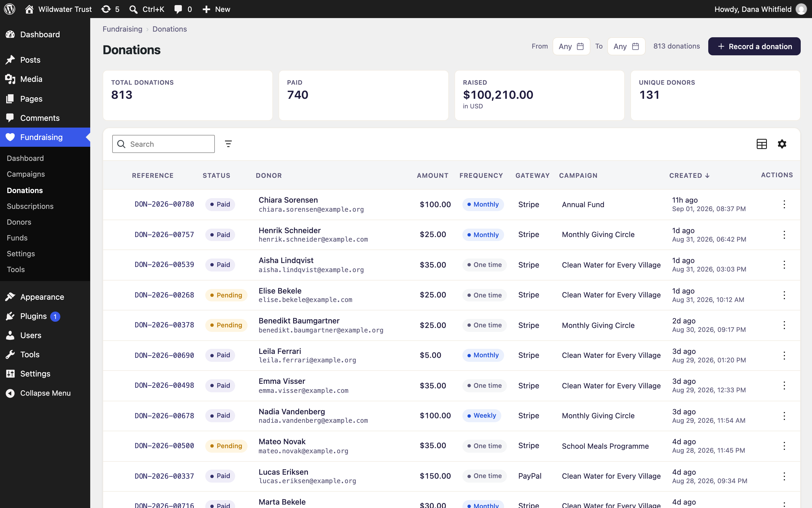Open actions menu for Mateo Novak row
The image size is (812, 508).
pyautogui.click(x=784, y=446)
